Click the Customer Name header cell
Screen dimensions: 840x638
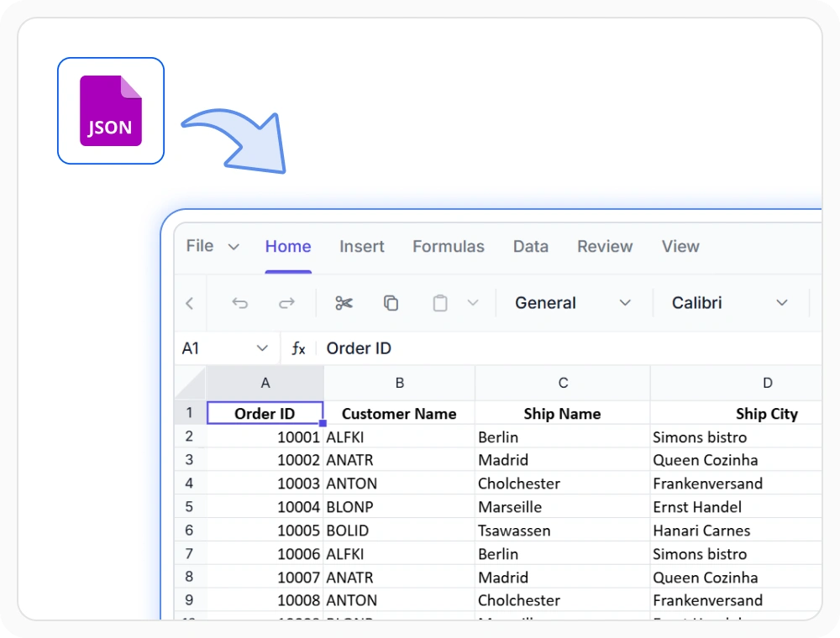[400, 413]
